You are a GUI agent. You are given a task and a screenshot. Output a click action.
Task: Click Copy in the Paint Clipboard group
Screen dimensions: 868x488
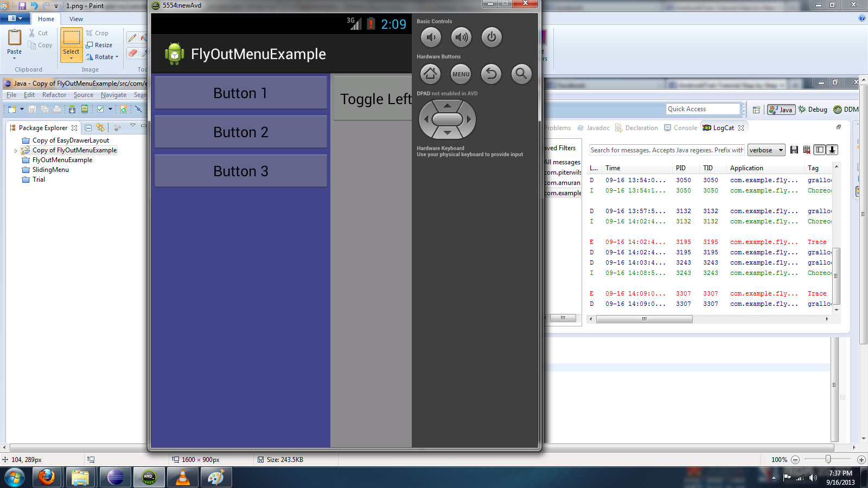pos(41,45)
